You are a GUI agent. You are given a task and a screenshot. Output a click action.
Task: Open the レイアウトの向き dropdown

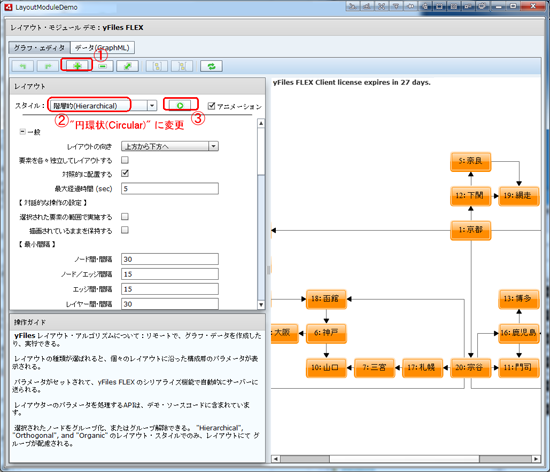click(x=170, y=147)
